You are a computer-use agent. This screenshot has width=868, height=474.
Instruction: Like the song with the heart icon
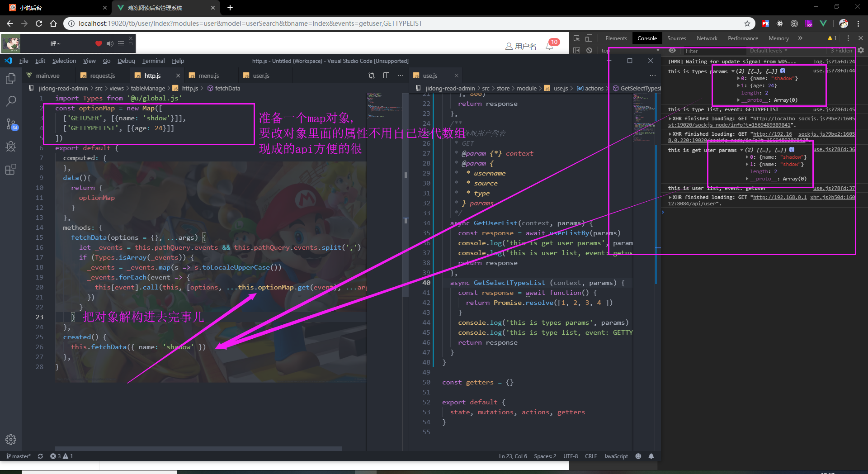coord(99,43)
